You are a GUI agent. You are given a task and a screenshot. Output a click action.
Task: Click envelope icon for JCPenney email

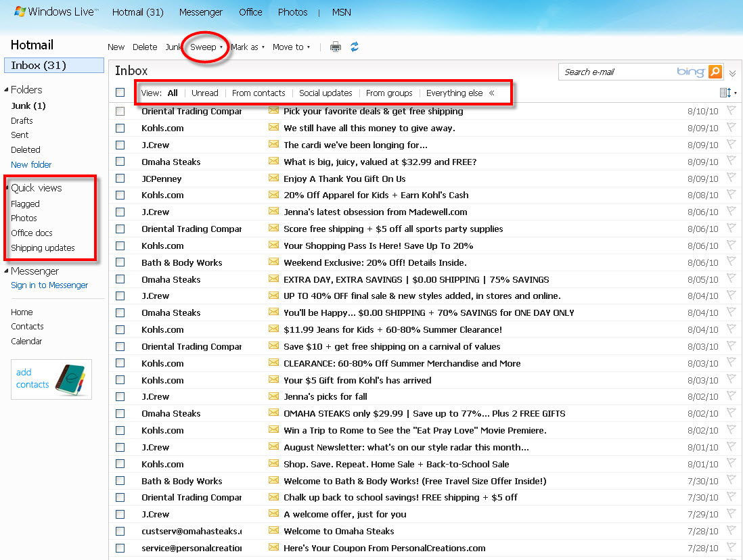273,179
